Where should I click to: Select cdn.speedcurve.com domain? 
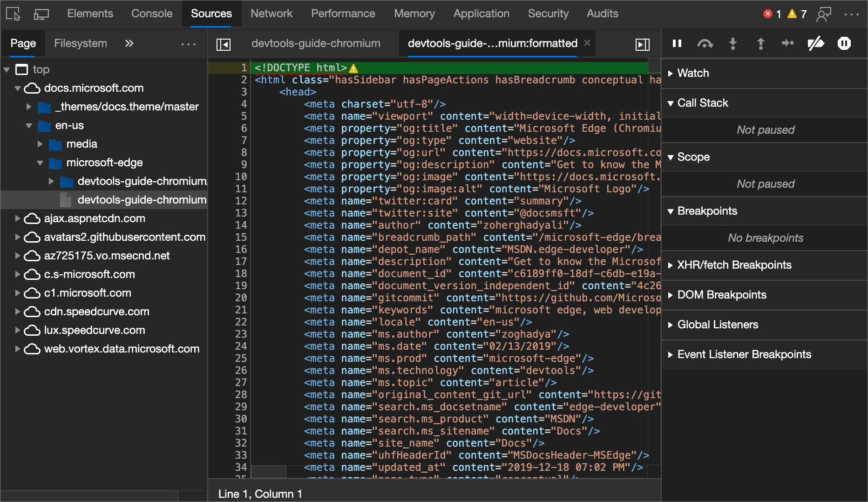pyautogui.click(x=97, y=312)
